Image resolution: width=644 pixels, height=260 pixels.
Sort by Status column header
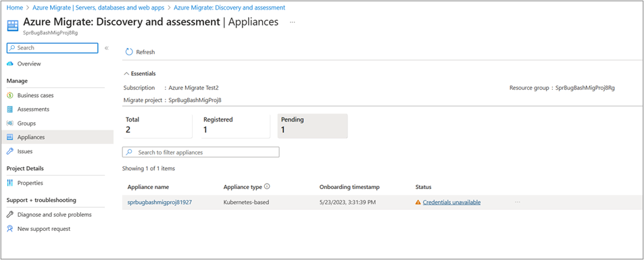click(x=424, y=187)
